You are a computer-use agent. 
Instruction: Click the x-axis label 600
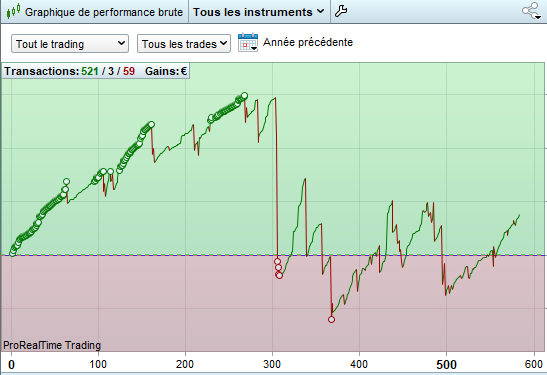(533, 364)
